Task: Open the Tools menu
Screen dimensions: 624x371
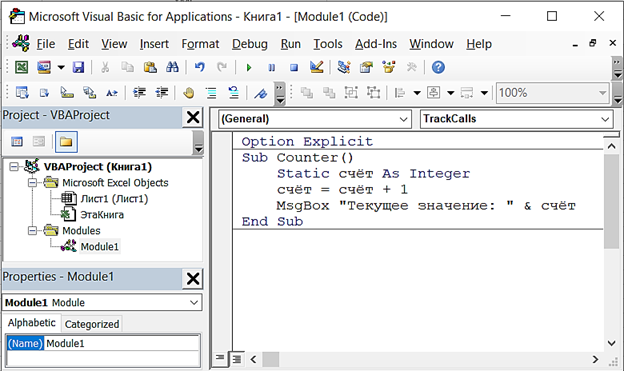Action: coord(328,44)
